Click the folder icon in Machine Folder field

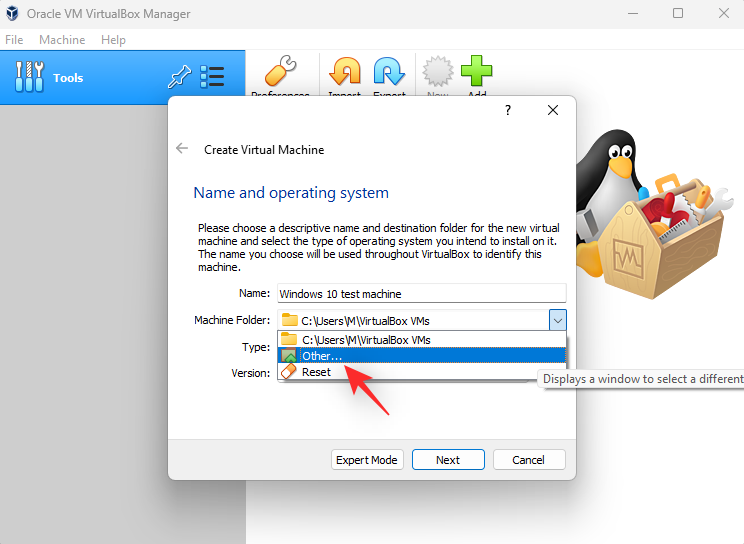pos(289,320)
